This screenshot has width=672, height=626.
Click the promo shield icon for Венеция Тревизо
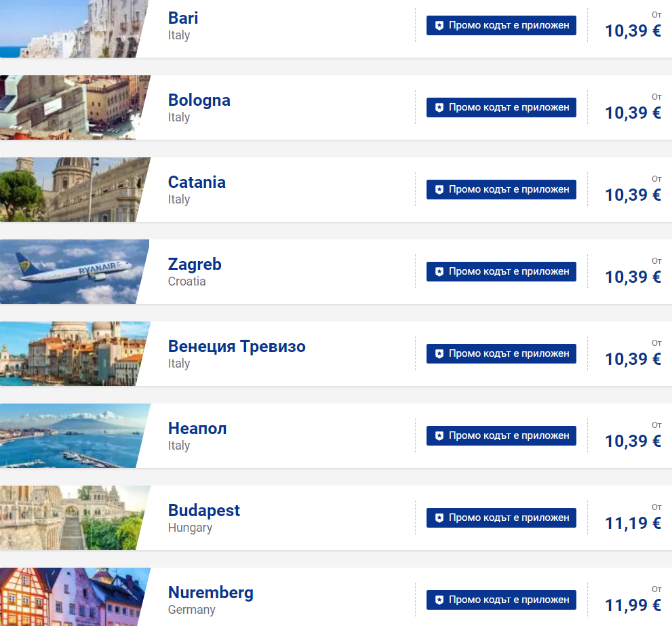439,354
